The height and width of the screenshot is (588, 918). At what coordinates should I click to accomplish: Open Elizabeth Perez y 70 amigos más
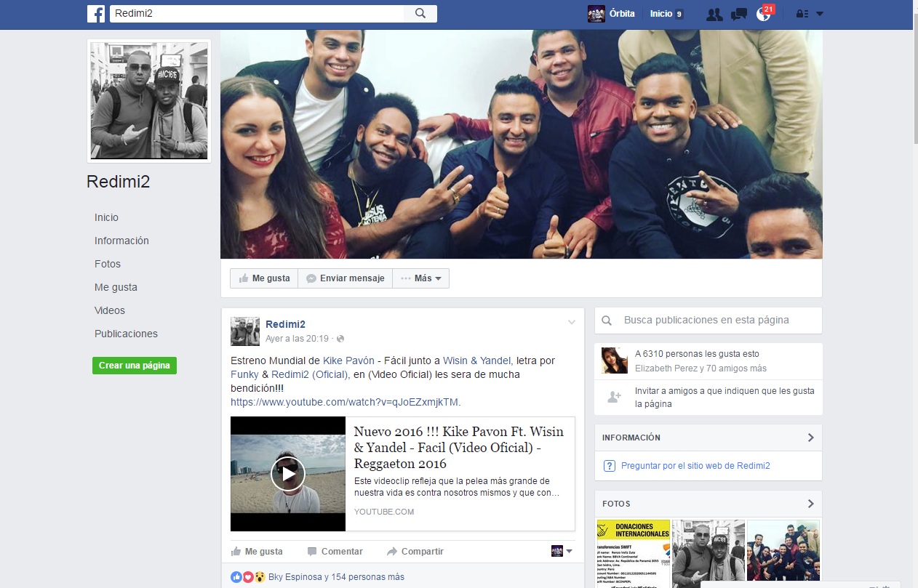tap(701, 368)
